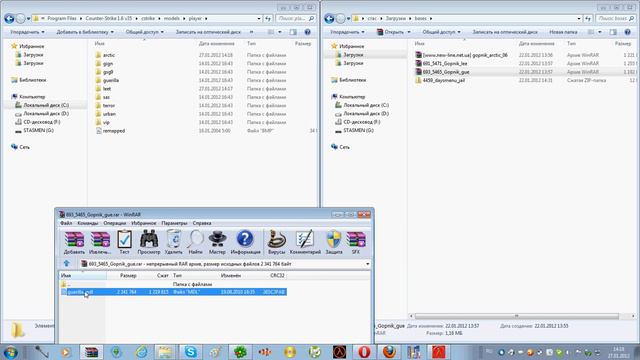Open Firefox from the taskbar
Image resolution: width=640 pixels, height=360 pixels.
click(x=389, y=352)
